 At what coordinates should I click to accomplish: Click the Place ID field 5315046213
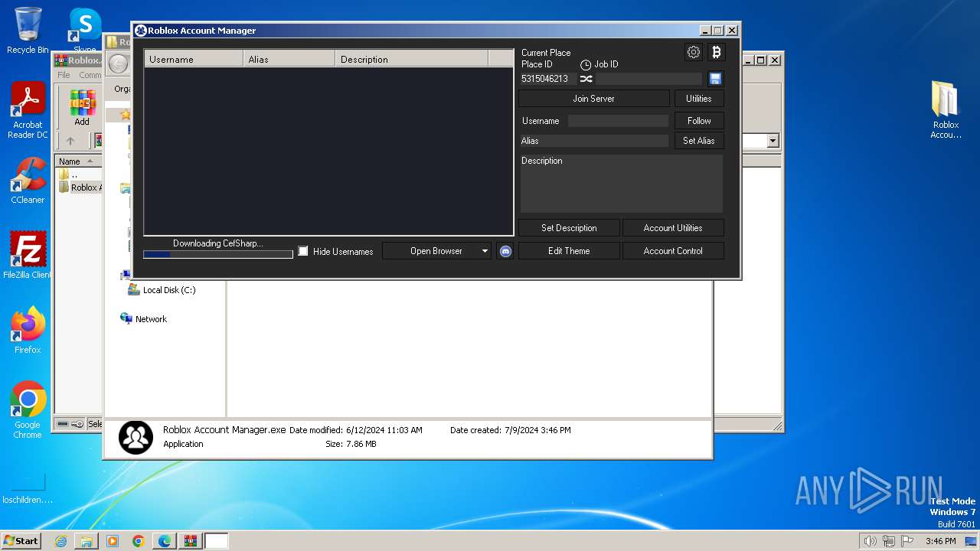pos(548,79)
